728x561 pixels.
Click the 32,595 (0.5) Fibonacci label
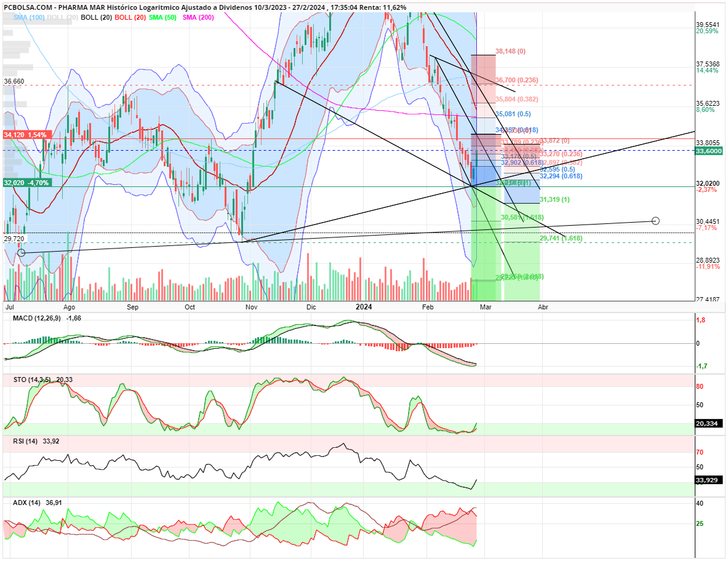tap(557, 169)
